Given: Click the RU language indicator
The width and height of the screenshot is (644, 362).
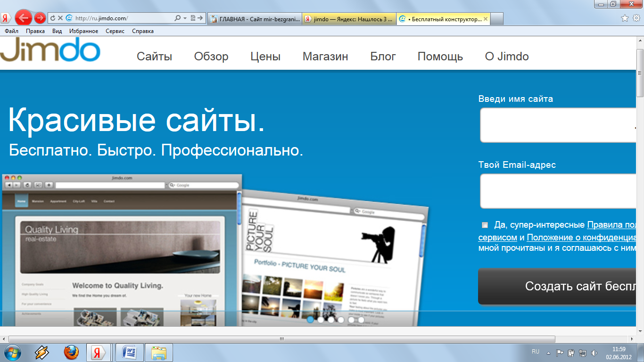Looking at the screenshot, I should (x=535, y=352).
